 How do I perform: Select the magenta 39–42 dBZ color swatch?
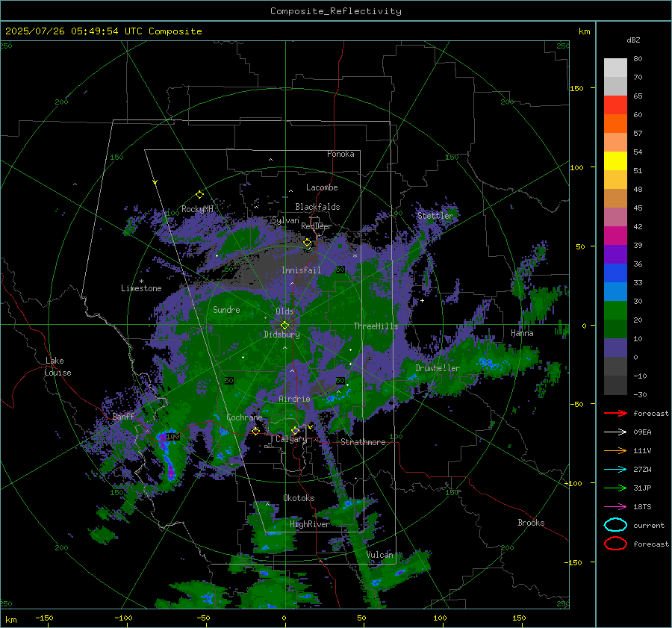[615, 236]
